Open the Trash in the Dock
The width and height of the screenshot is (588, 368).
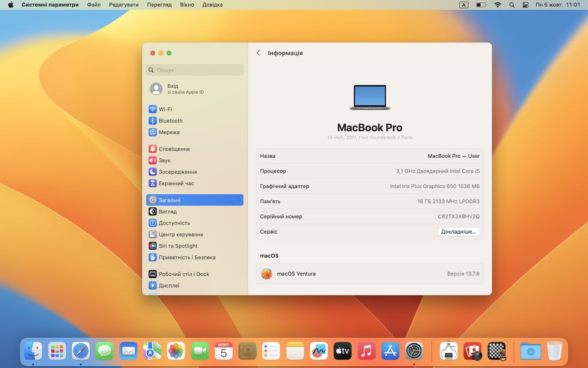[554, 351]
